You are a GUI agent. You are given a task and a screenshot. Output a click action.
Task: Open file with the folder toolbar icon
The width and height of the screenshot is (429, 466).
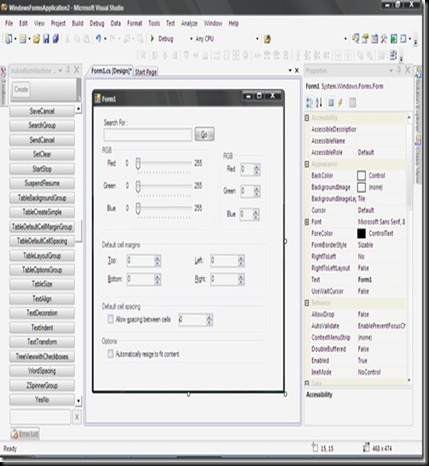36,39
